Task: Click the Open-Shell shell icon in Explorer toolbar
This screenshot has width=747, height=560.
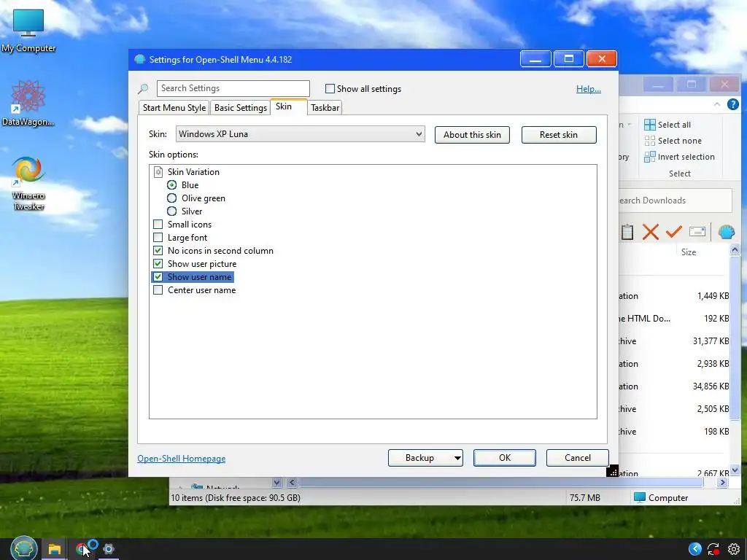Action: point(726,232)
